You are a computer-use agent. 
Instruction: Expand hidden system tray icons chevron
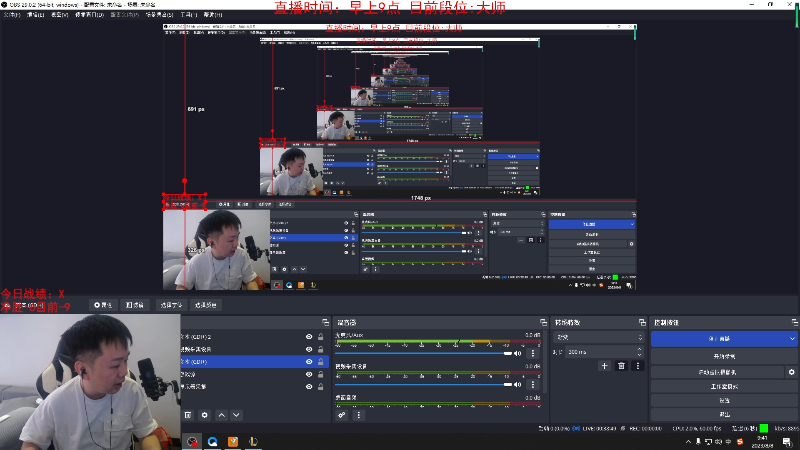pyautogui.click(x=688, y=442)
